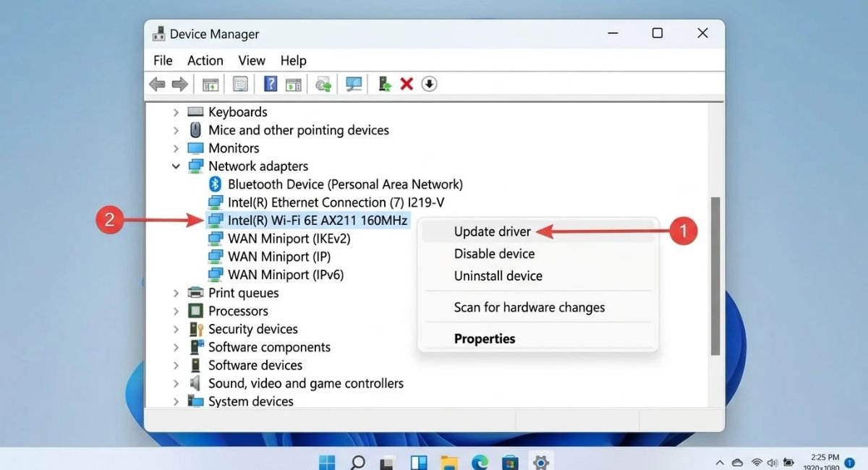The image size is (868, 470).
Task: Open the View menu
Action: pyautogui.click(x=252, y=61)
